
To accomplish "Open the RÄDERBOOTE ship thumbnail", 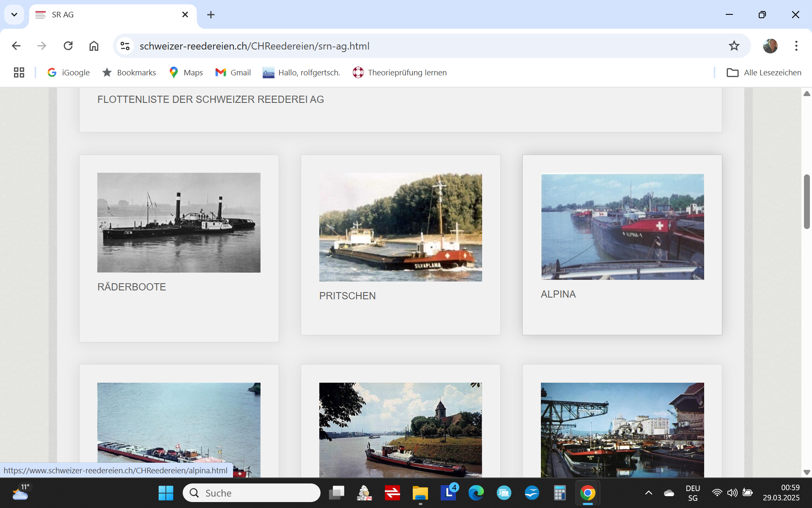I will click(178, 222).
